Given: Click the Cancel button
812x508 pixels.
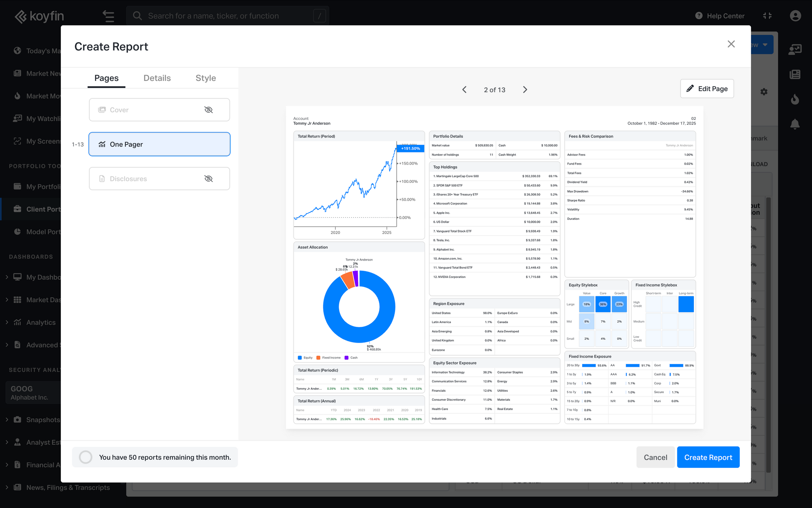Looking at the screenshot, I should (x=655, y=457).
